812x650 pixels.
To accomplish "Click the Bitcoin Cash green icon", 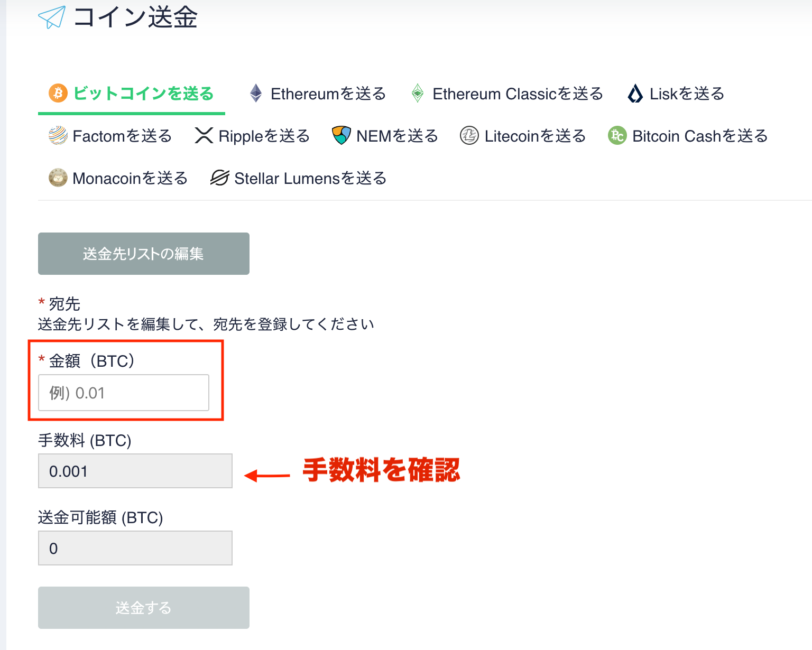I will (616, 136).
